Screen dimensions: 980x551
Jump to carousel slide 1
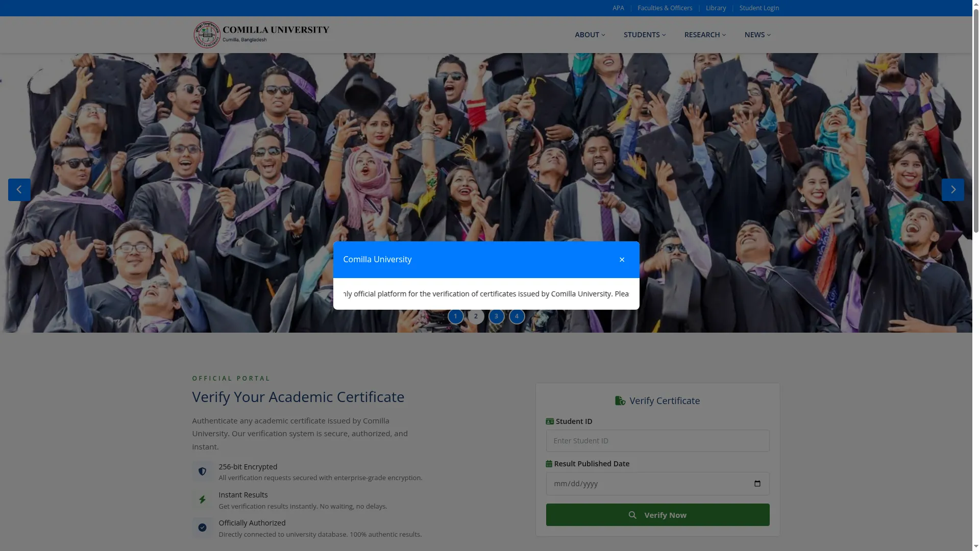pos(455,316)
